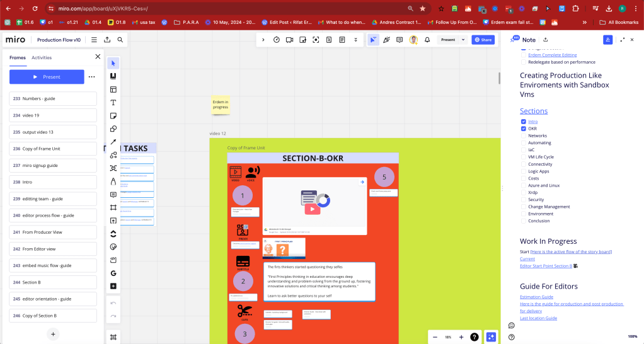Check the VM Life Cycle checkbox

click(x=523, y=157)
